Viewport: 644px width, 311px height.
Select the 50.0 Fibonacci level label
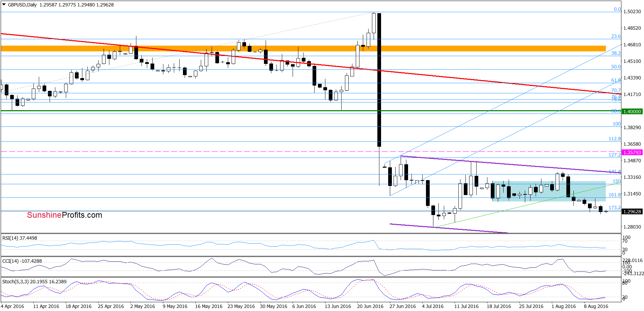point(616,67)
